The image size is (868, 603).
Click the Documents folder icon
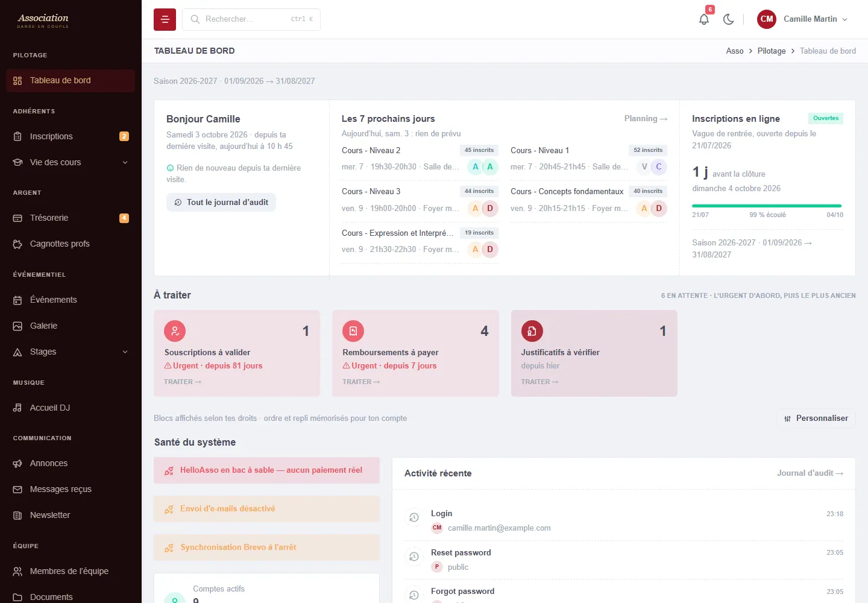coord(17,598)
